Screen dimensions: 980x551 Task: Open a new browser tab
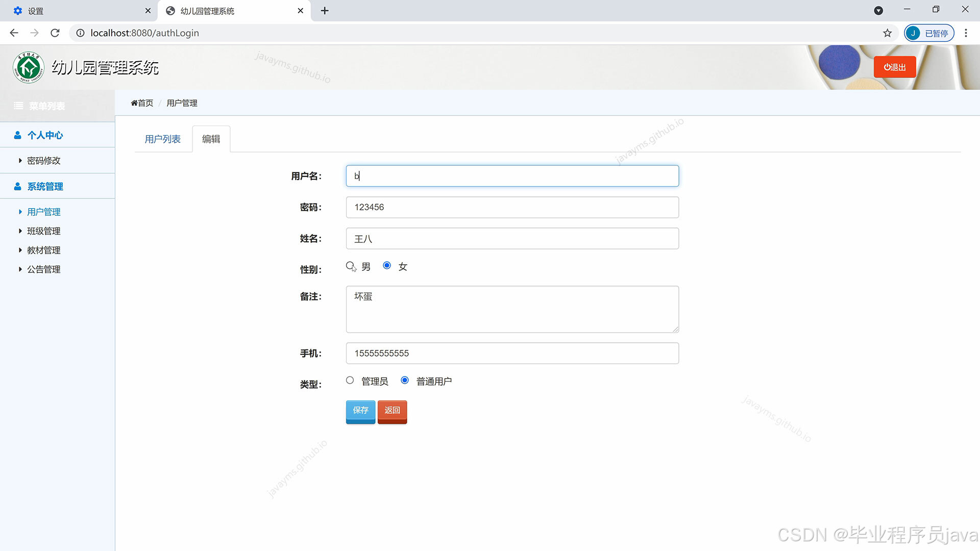point(325,11)
